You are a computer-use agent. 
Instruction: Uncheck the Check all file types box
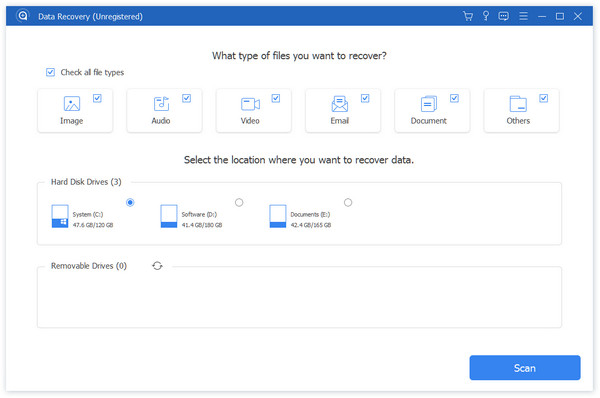[x=50, y=72]
